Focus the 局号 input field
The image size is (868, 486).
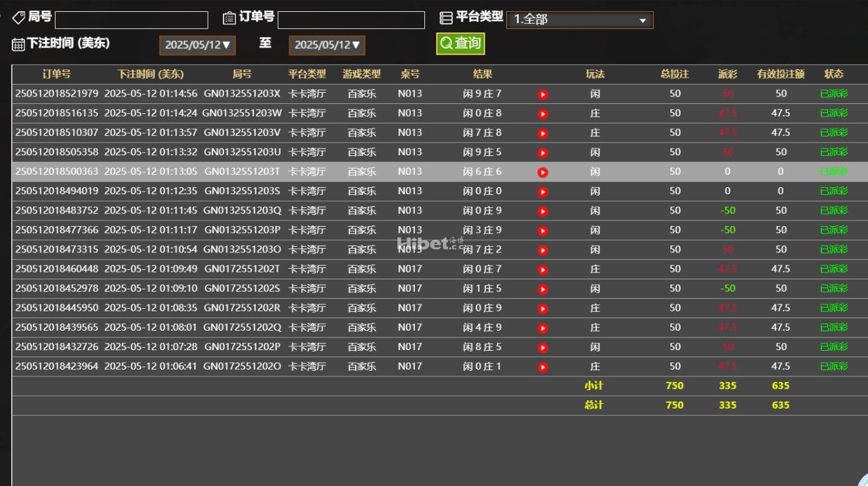coord(131,20)
